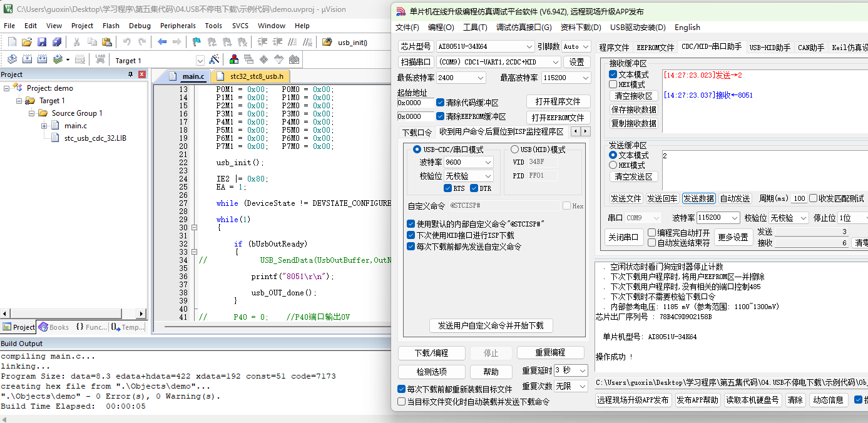868x423 pixels.
Task: Open the 最低波特率 2400 dropdown
Action: (x=461, y=78)
